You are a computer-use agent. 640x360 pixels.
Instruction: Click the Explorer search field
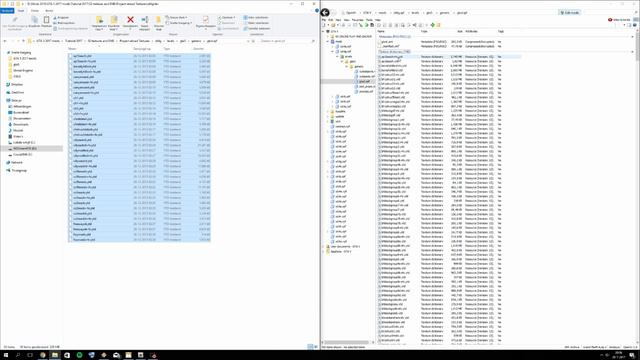[288, 41]
